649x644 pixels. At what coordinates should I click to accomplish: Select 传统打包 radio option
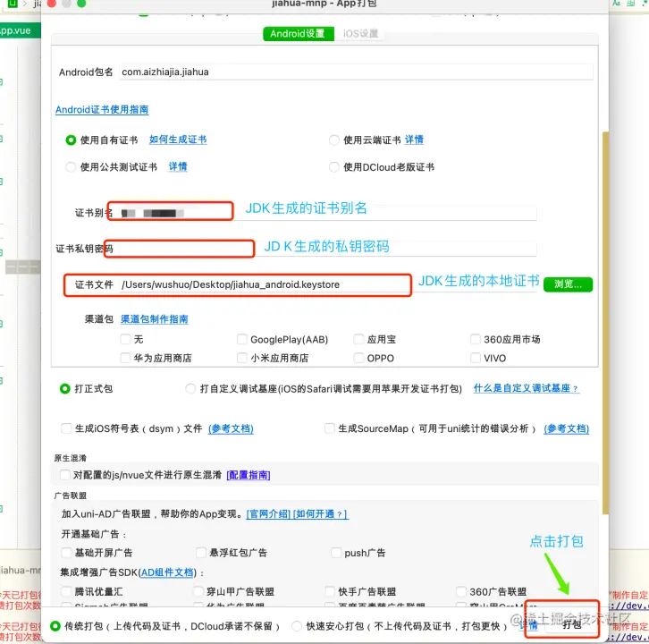55,626
